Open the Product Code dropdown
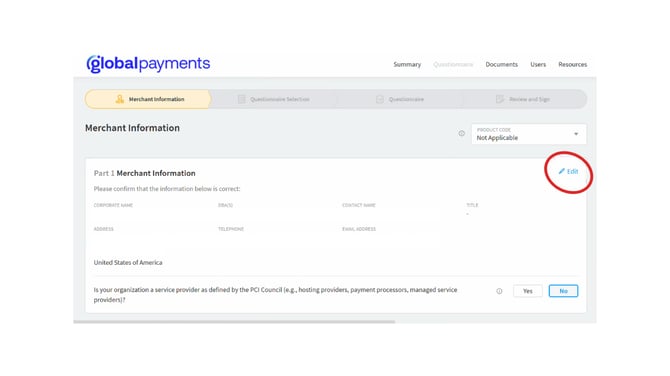This screenshot has height=376, width=670. (x=529, y=134)
